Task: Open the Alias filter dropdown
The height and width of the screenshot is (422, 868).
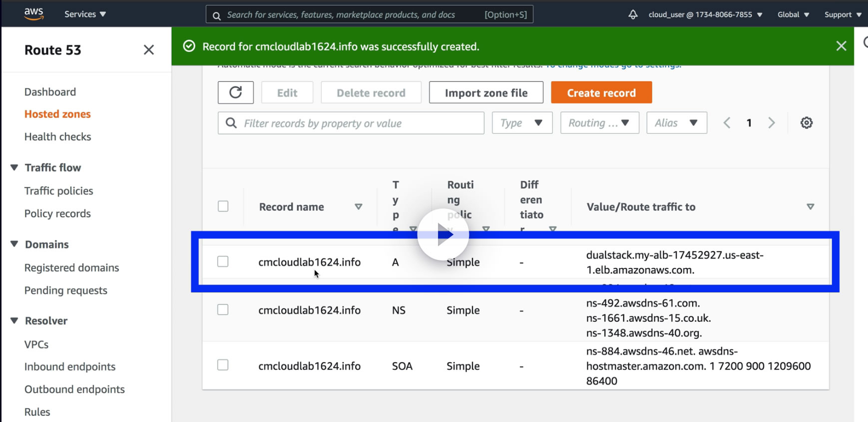Action: point(677,123)
